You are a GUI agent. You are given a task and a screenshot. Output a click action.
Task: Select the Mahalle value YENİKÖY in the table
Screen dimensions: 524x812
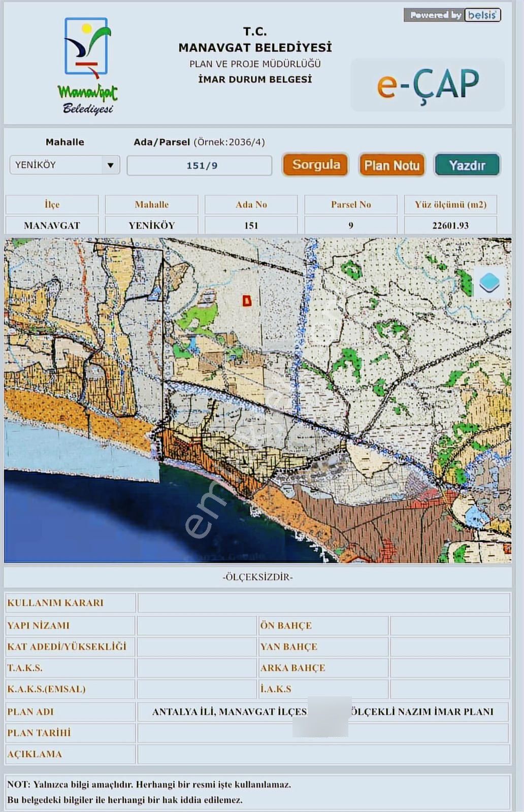tap(151, 225)
